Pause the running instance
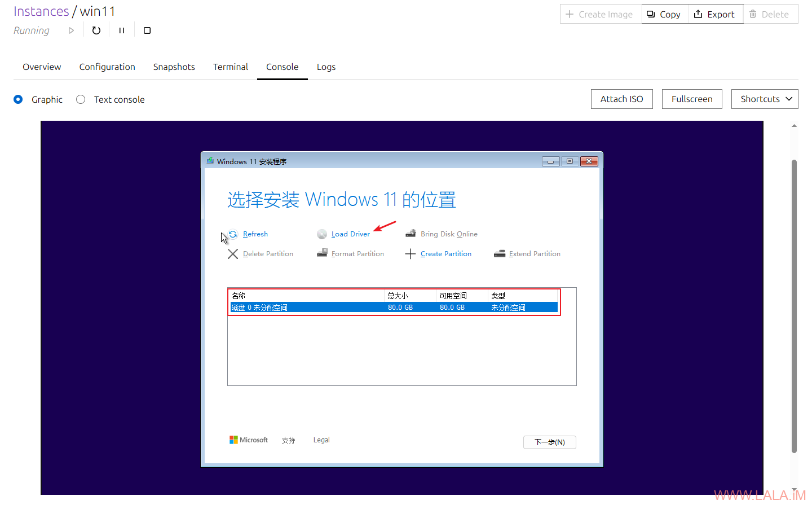The height and width of the screenshot is (505, 812). (x=121, y=30)
